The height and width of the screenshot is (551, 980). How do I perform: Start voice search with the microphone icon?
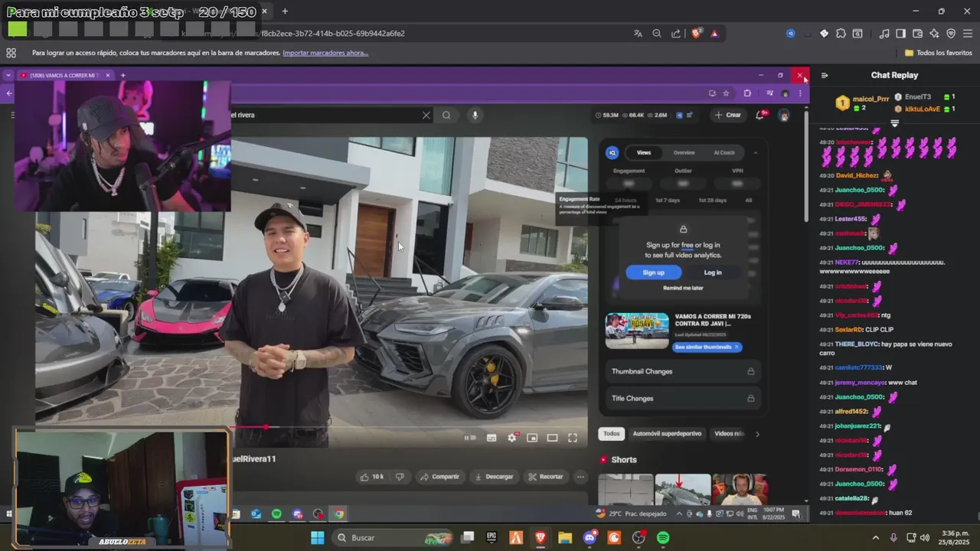(475, 116)
